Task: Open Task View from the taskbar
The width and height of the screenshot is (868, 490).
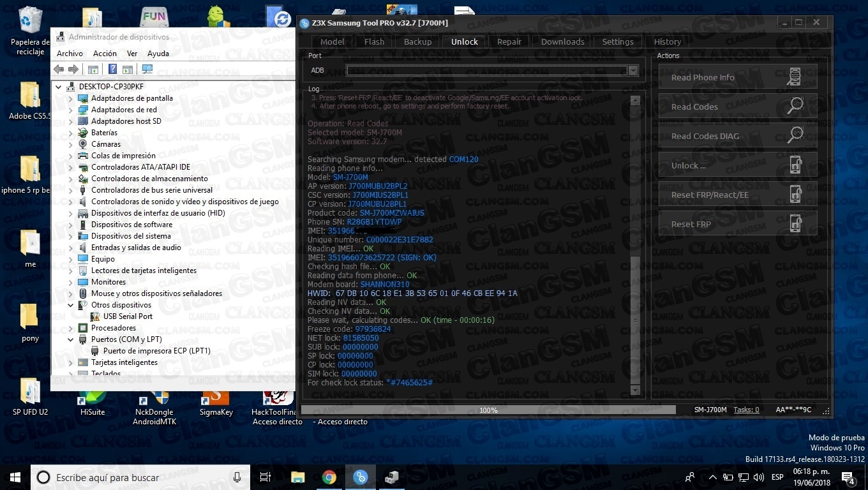Action: tap(266, 477)
